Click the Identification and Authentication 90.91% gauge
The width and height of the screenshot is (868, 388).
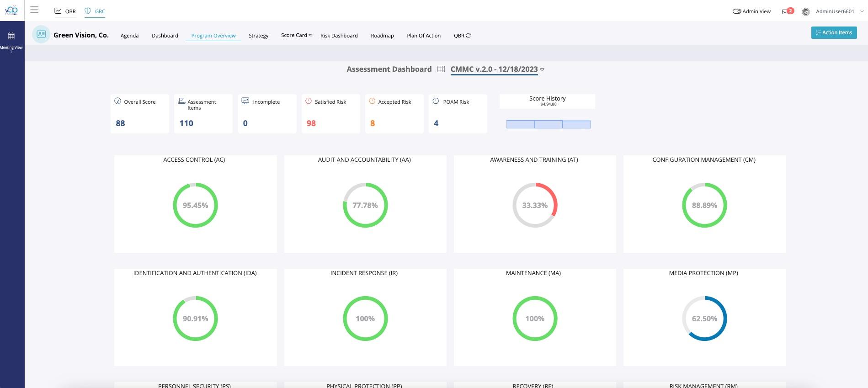(195, 319)
